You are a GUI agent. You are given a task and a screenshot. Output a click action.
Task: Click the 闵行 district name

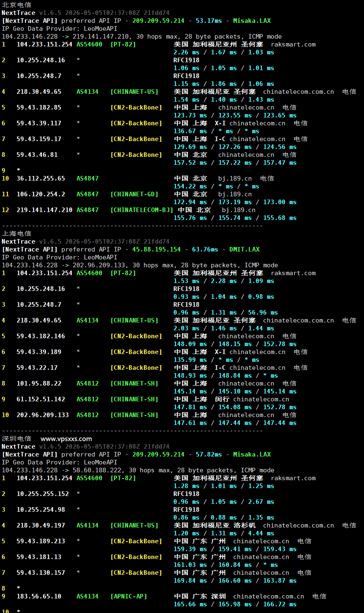click(x=222, y=399)
